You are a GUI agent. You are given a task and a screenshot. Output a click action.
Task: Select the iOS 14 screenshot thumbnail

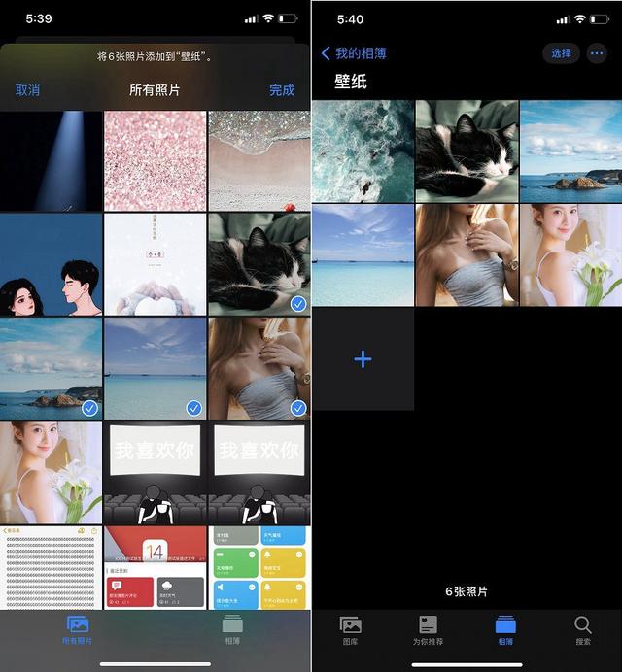[x=155, y=567]
